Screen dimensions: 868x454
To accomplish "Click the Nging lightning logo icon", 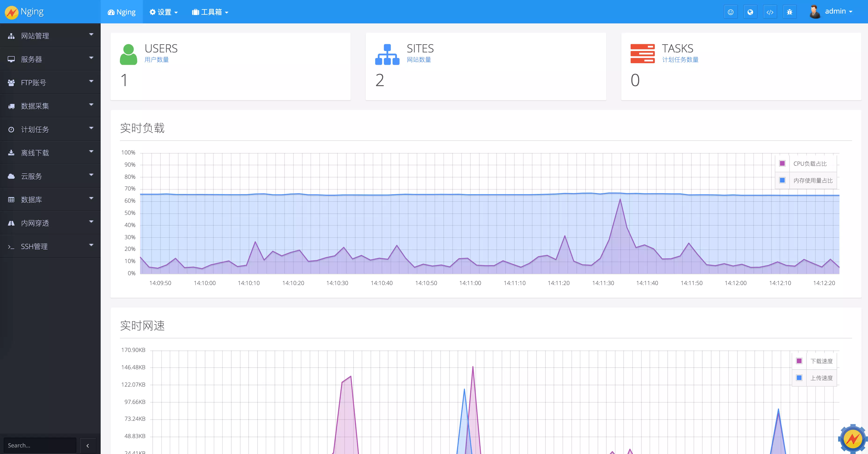I will [11, 12].
